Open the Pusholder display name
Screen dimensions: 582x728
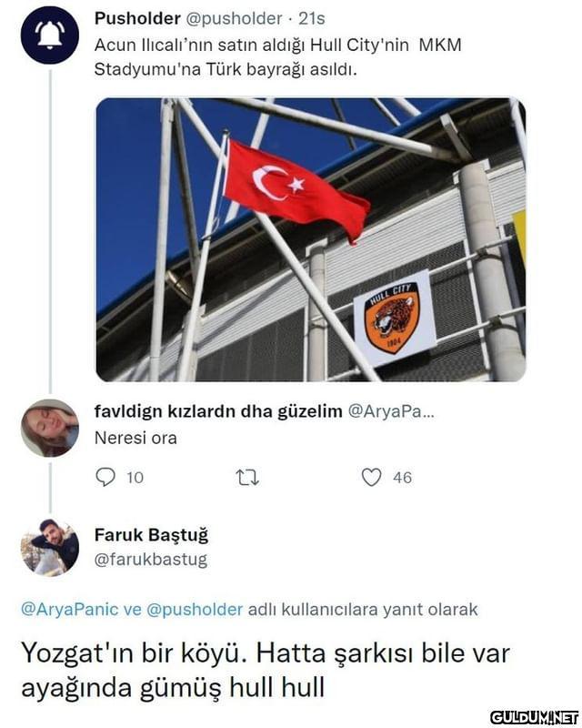[137, 18]
